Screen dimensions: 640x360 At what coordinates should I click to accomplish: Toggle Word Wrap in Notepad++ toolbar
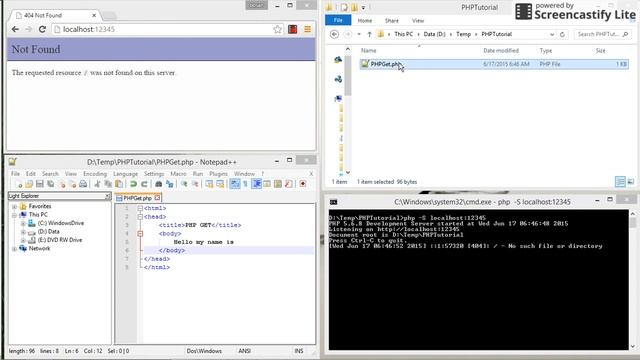(x=235, y=184)
